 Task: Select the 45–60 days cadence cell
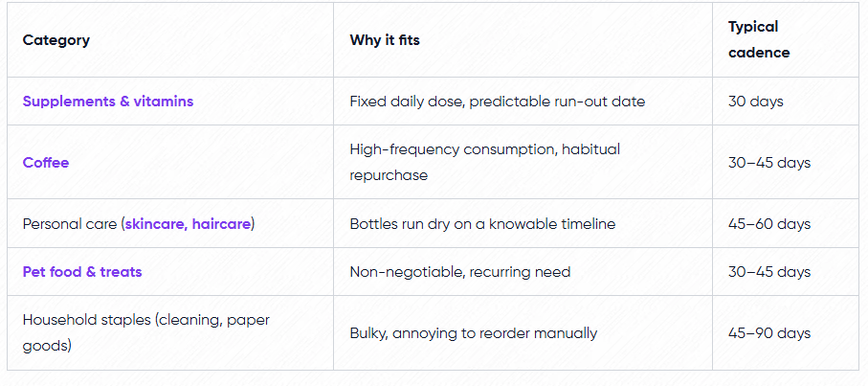click(x=786, y=224)
